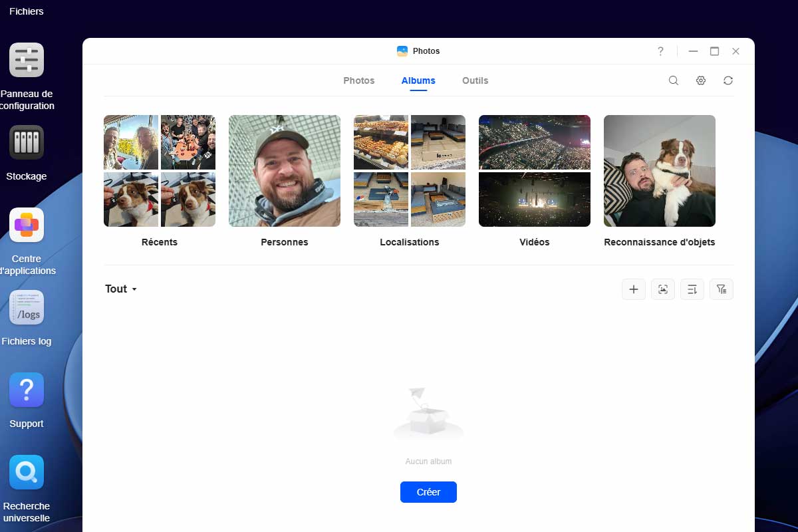This screenshot has height=532, width=798.
Task: Click the help question mark icon
Action: (x=660, y=51)
